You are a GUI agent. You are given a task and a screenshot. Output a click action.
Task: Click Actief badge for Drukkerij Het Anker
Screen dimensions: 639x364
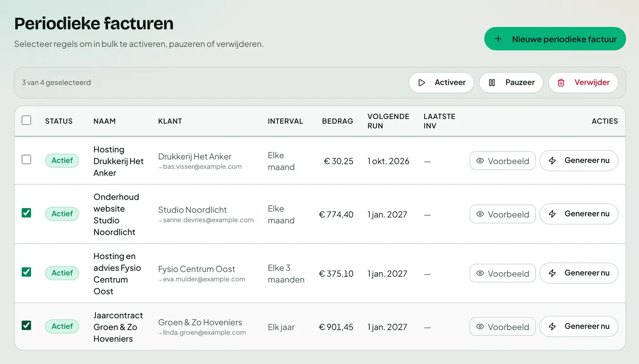pos(62,161)
